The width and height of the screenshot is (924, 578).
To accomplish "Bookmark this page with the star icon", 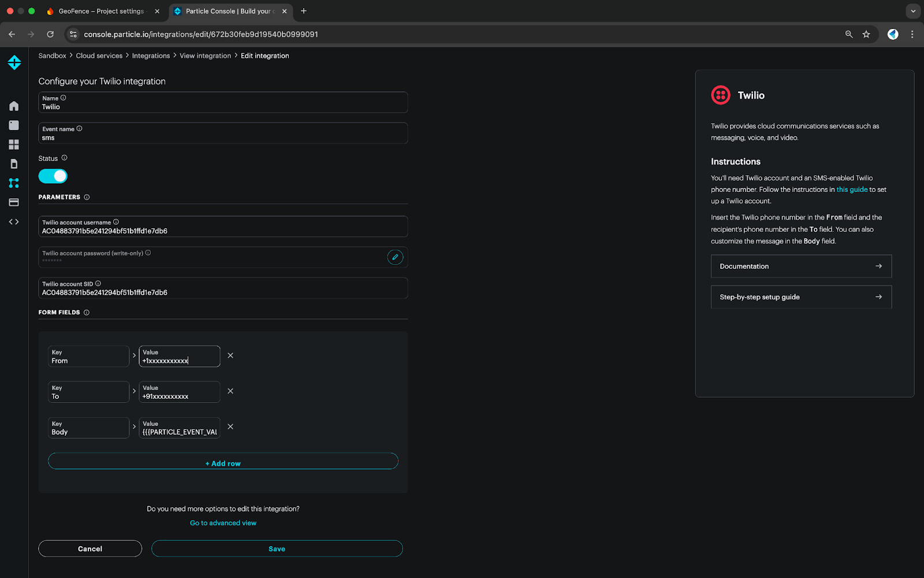I will pos(866,34).
